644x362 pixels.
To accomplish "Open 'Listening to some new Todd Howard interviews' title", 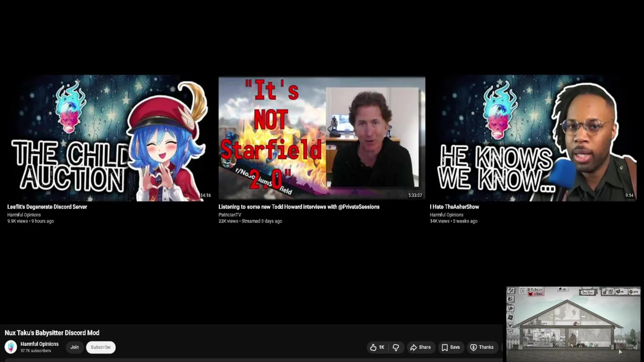I will pos(299,207).
